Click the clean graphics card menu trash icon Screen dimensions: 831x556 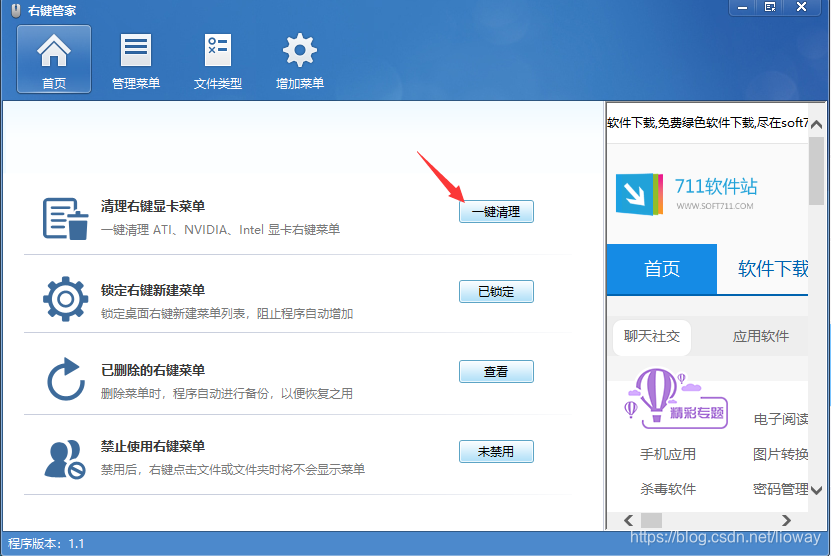[x=65, y=218]
